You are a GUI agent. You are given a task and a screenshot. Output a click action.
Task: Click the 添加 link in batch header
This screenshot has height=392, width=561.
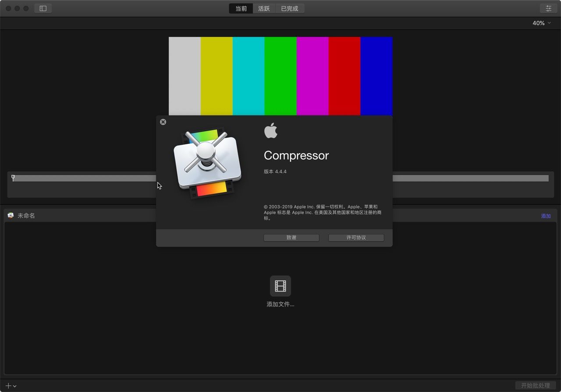point(546,216)
